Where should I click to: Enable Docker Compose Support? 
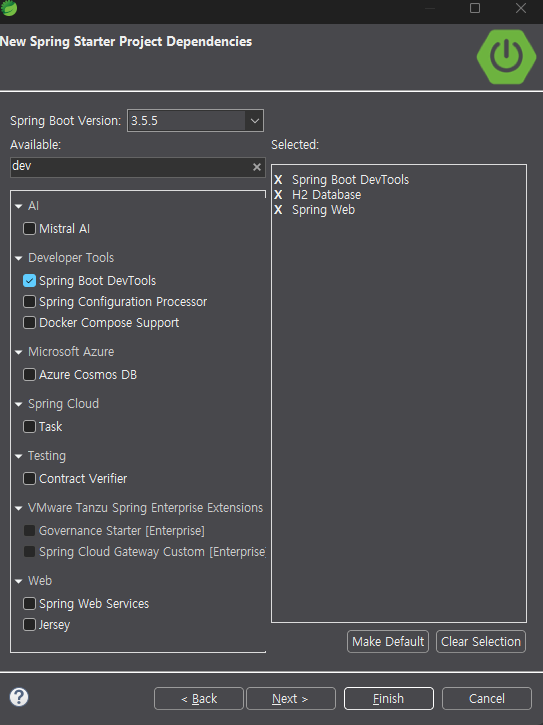[x=29, y=322]
